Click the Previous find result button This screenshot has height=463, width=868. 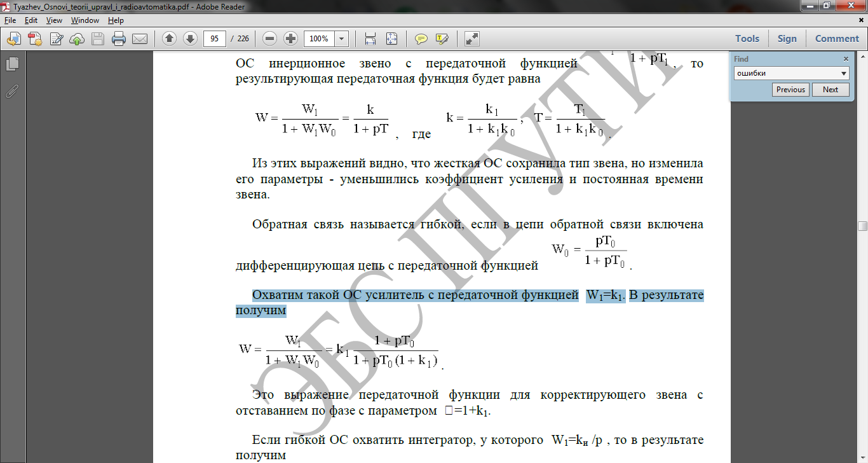[x=790, y=90]
